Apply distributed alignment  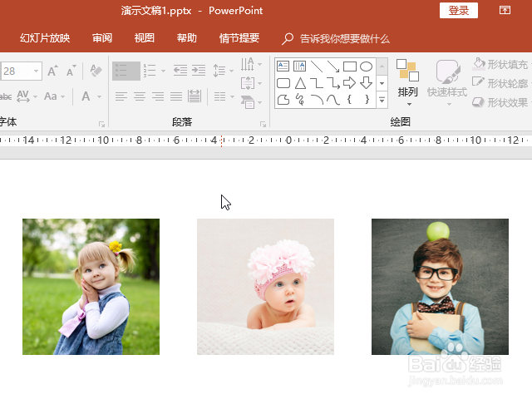(195, 96)
